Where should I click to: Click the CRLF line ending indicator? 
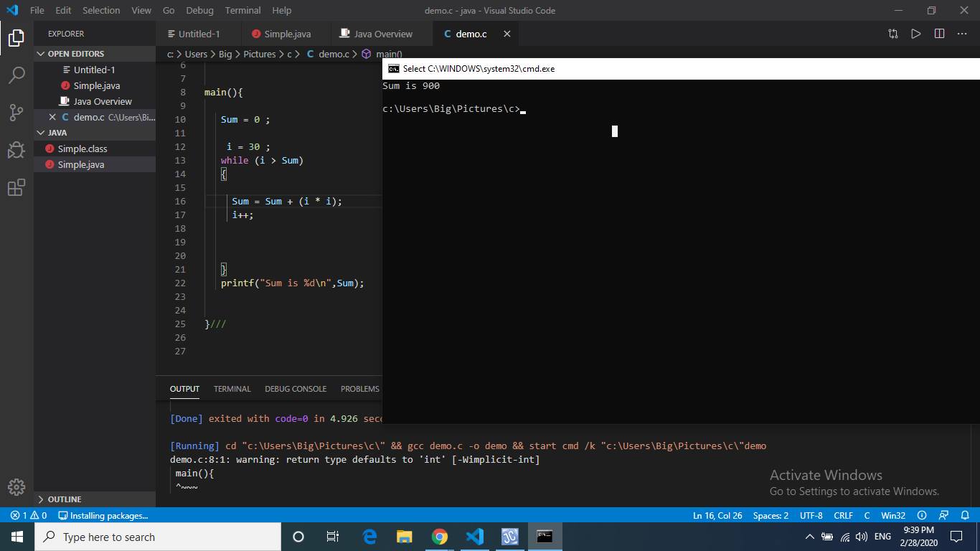click(x=843, y=515)
